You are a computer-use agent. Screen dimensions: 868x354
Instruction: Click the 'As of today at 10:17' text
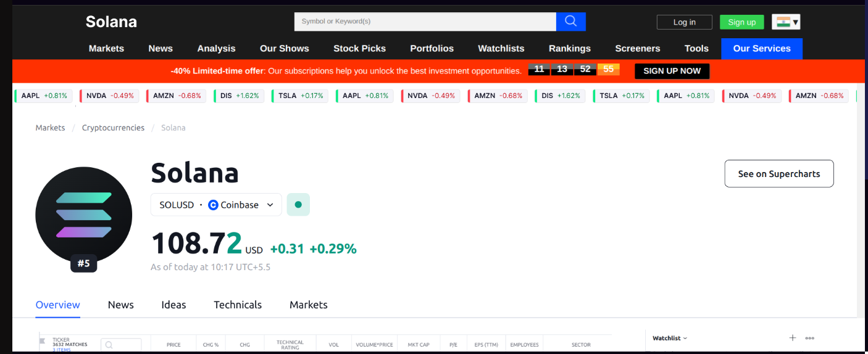[211, 267]
